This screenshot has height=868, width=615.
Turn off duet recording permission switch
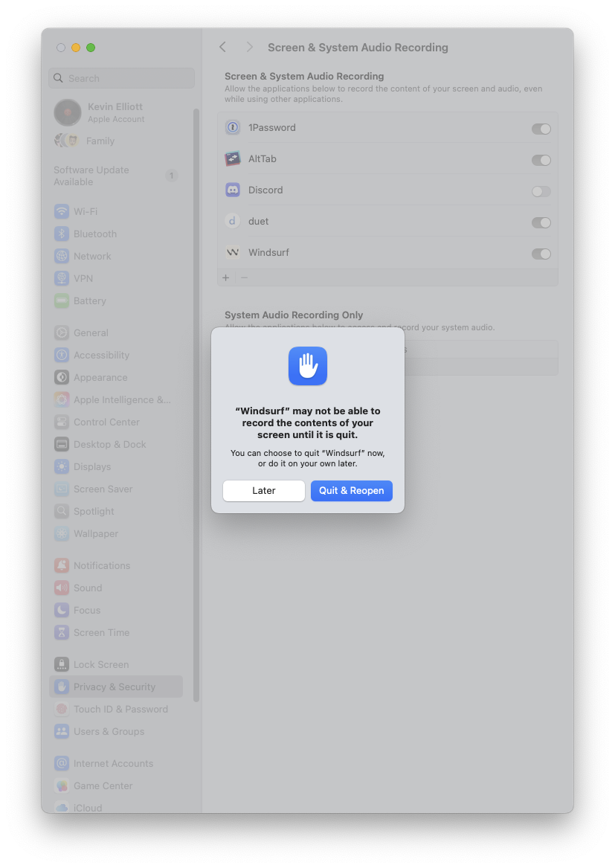tap(541, 222)
